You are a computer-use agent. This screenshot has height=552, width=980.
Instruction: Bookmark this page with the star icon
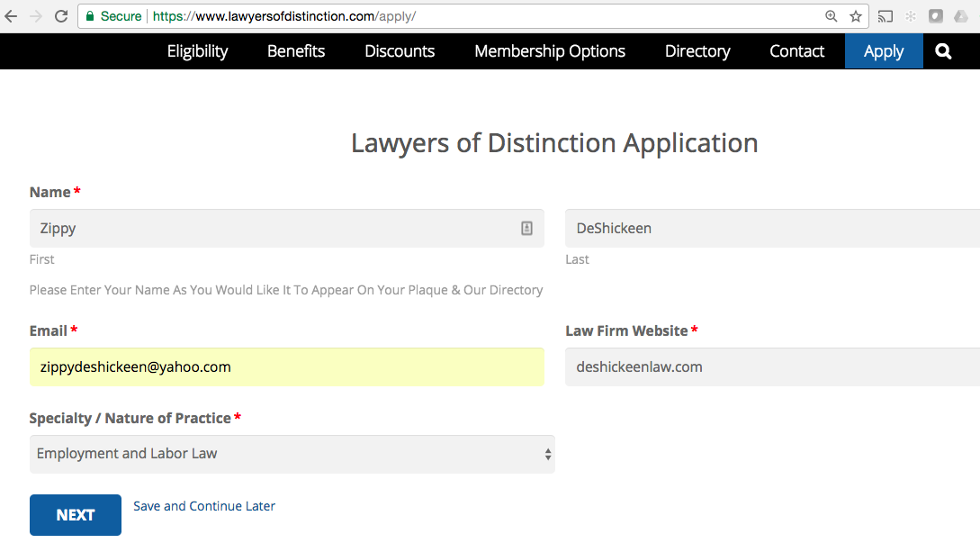(856, 16)
